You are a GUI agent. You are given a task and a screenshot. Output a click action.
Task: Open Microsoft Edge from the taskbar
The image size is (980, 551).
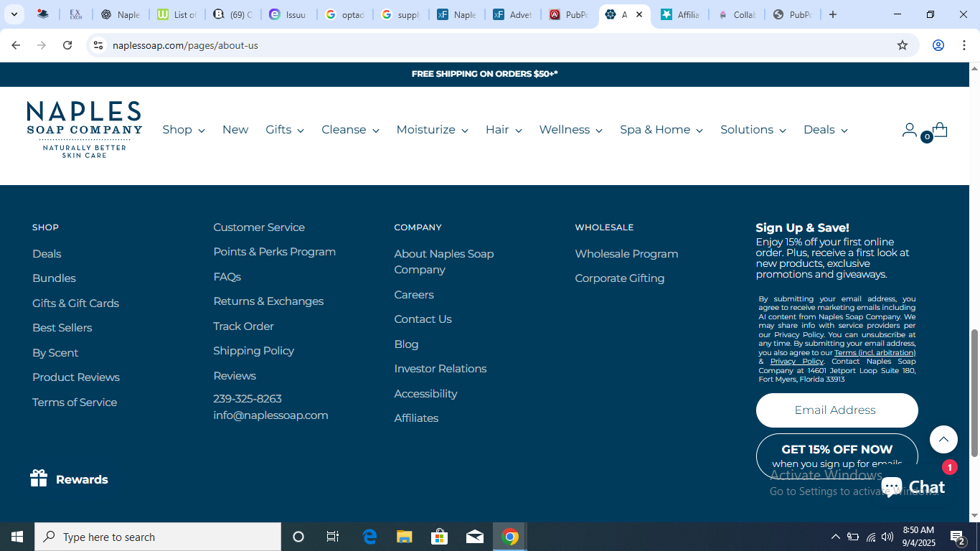coord(369,537)
